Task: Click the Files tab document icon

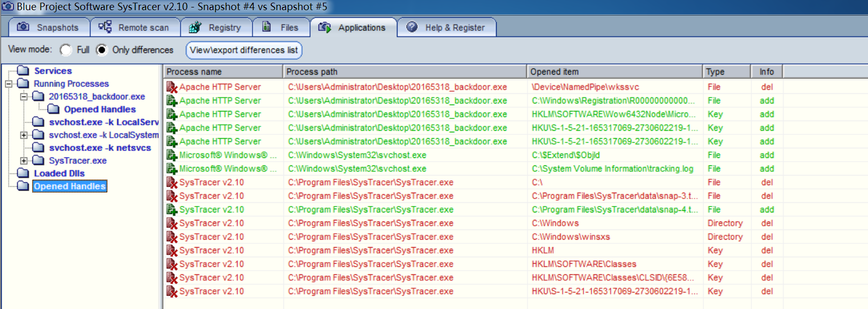Action: pos(267,27)
